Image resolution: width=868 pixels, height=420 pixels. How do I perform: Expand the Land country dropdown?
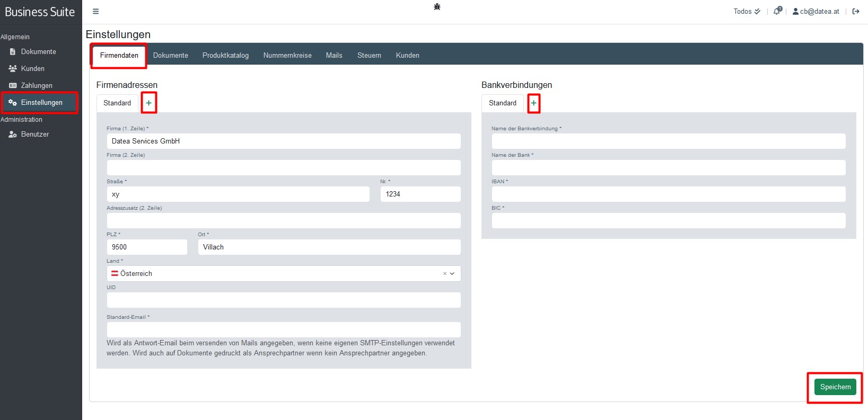click(452, 274)
